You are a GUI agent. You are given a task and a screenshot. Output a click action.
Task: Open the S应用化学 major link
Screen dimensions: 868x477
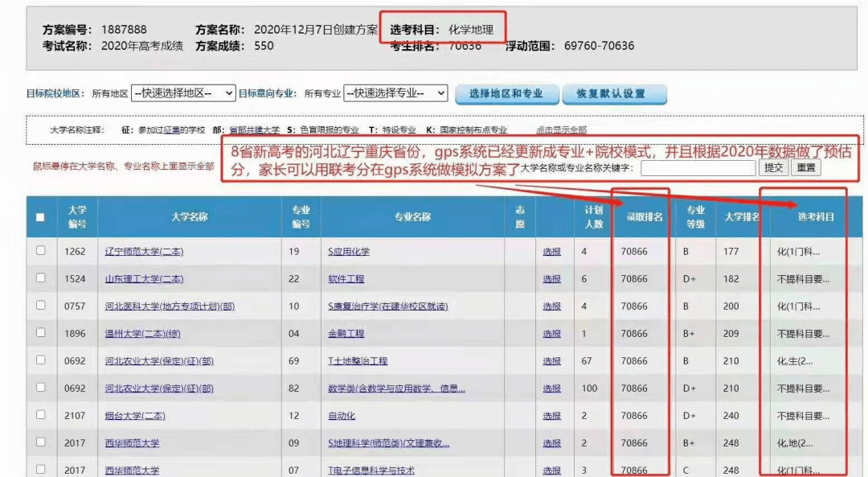[x=349, y=252]
